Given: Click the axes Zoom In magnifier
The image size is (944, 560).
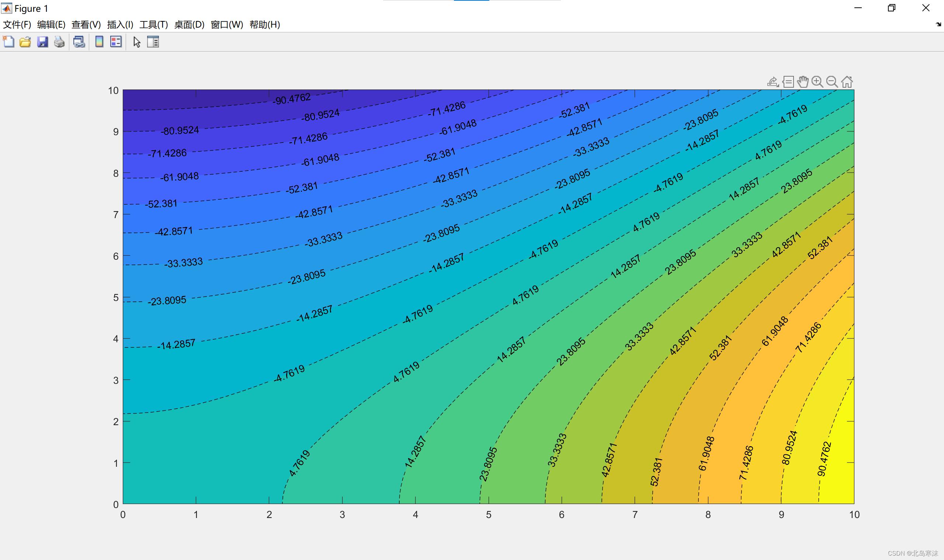Looking at the screenshot, I should coord(817,81).
